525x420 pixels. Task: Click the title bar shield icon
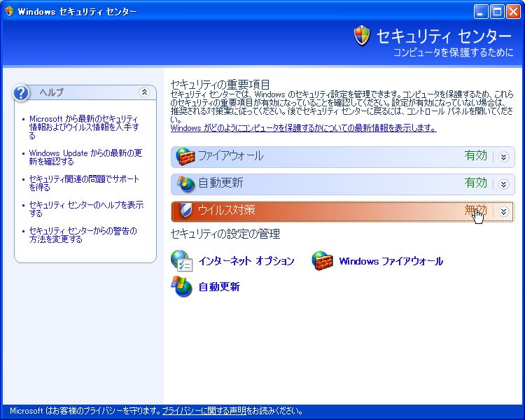[10, 11]
